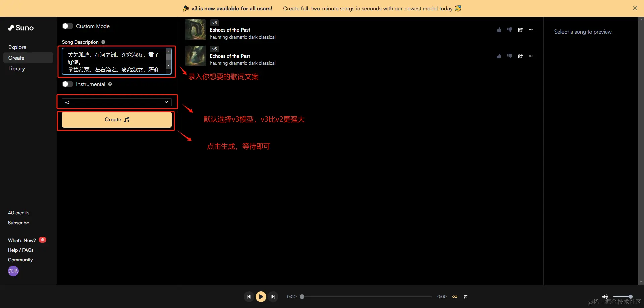Go to Library in sidebar
This screenshot has height=308, width=644.
[17, 68]
